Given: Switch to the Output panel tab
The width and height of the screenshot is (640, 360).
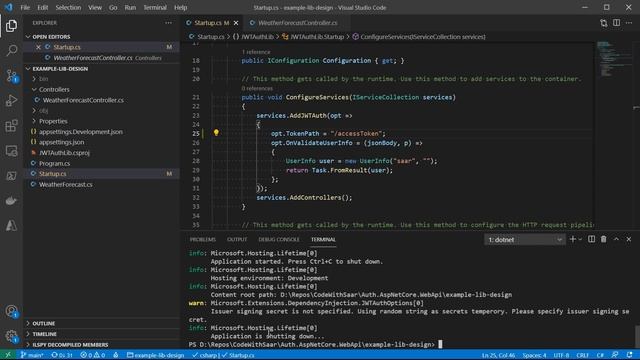Looking at the screenshot, I should click(x=237, y=240).
